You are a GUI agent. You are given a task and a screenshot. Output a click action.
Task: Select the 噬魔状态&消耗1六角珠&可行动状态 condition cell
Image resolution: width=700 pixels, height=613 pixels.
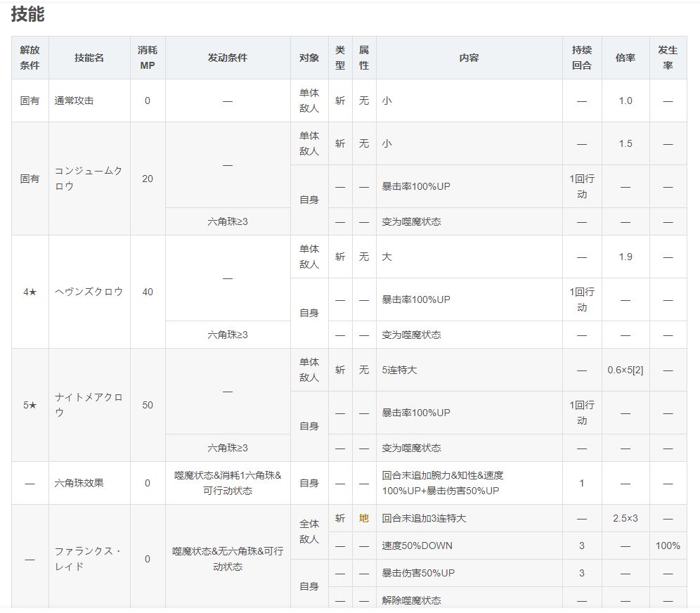[x=228, y=483]
